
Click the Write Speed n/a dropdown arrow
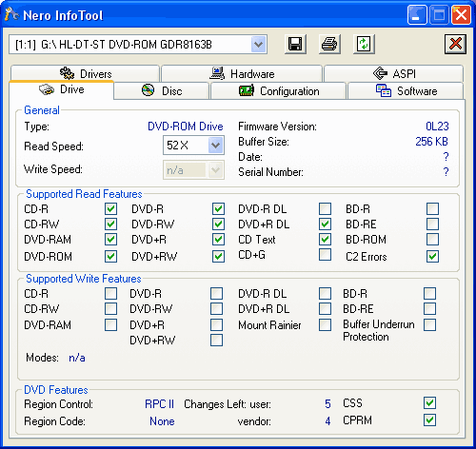click(x=216, y=170)
